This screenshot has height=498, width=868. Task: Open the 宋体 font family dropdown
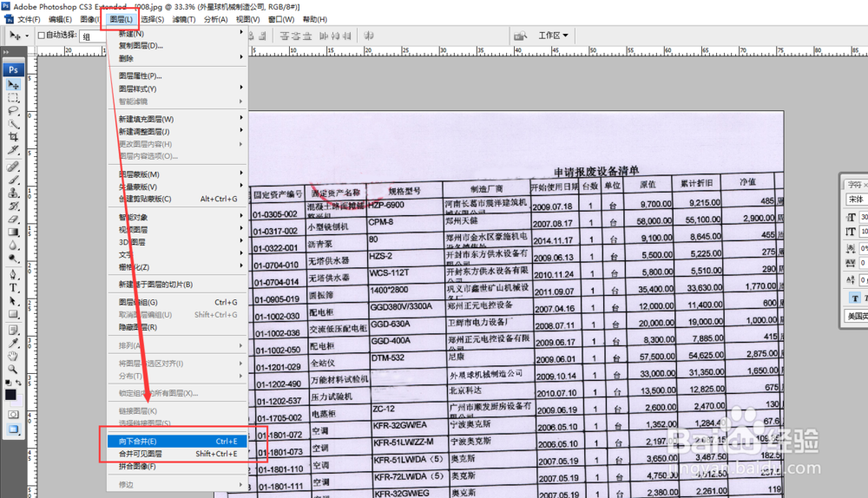pos(857,200)
